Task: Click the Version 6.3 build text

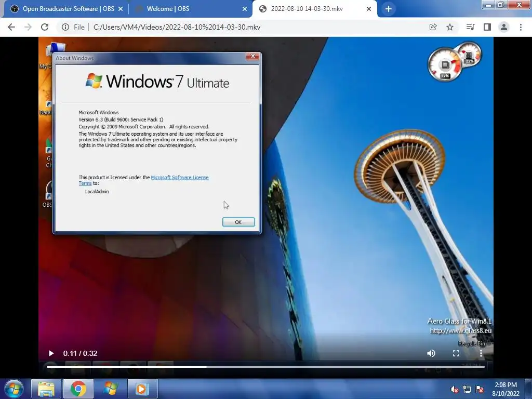Action: click(121, 119)
